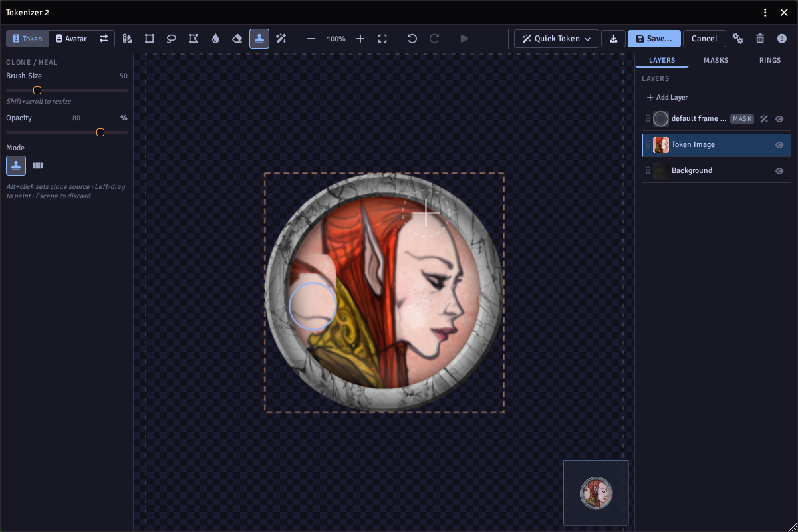Click the default frame layer thumbnail
The width and height of the screenshot is (798, 532).
click(x=661, y=119)
